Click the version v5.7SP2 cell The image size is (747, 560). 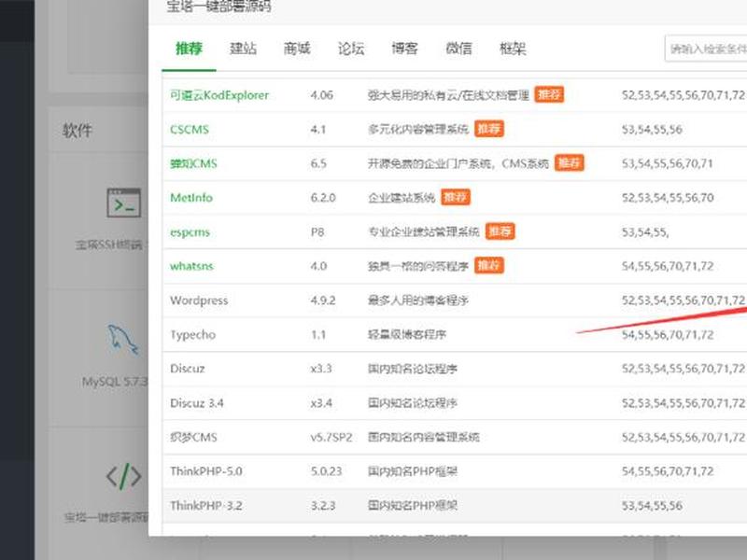(331, 437)
